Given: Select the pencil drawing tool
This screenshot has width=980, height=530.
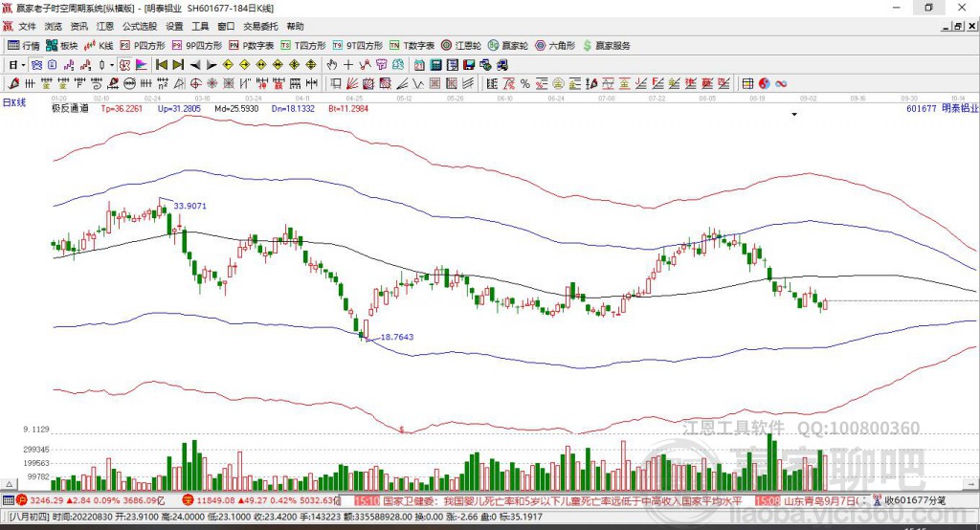Looking at the screenshot, I should (x=13, y=84).
